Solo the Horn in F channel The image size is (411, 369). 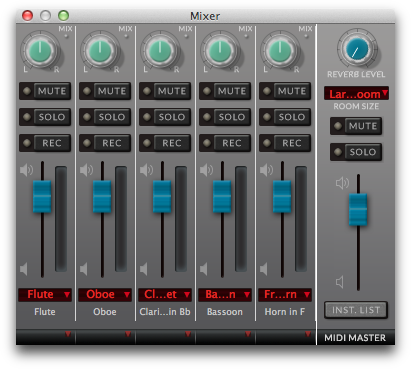[285, 117]
